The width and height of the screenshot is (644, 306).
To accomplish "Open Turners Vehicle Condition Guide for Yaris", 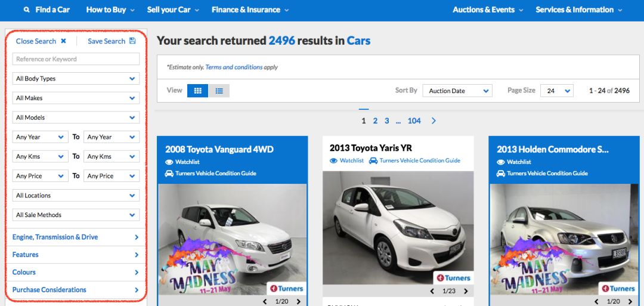I will tap(420, 160).
